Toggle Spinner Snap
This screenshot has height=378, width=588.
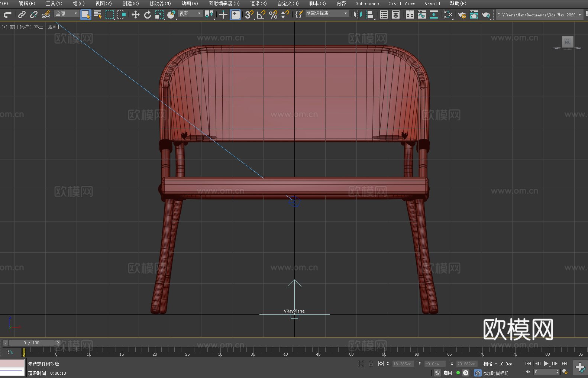(x=285, y=14)
